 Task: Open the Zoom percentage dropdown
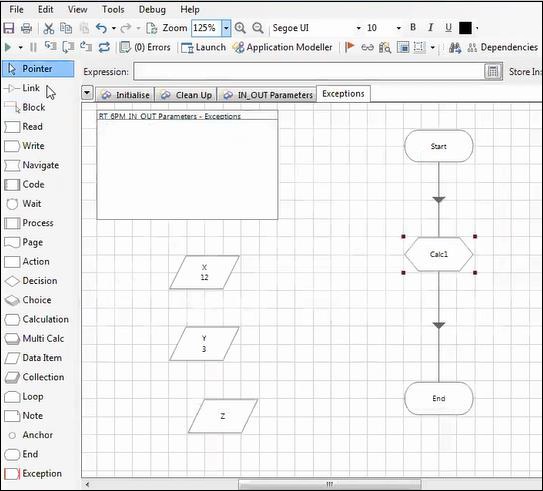tap(226, 28)
